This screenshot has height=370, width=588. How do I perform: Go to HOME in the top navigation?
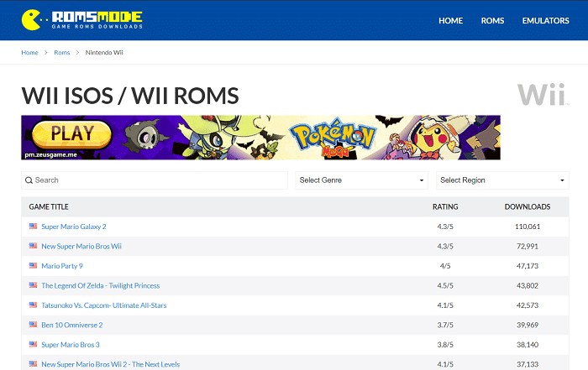coord(451,21)
